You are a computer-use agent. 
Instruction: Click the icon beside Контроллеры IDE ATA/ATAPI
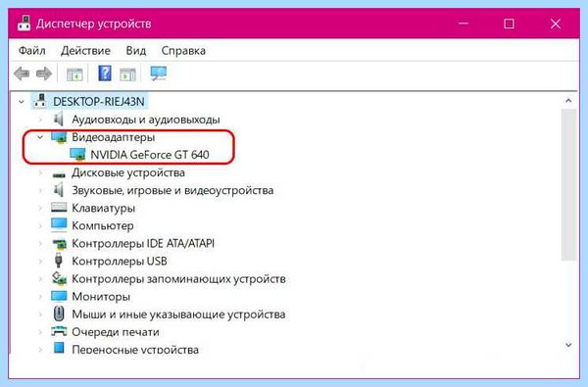(x=59, y=244)
